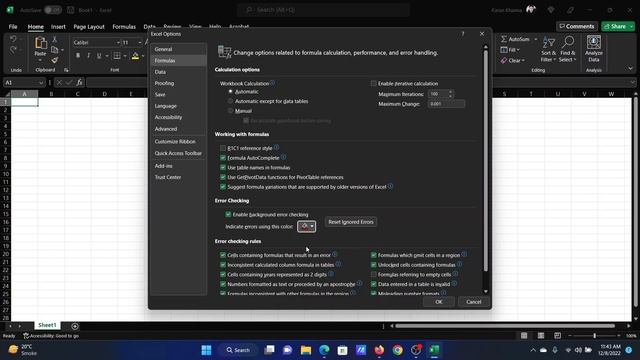Toggle Underline formatting in ribbon
Viewport: 640px width, 360px height.
[99, 56]
